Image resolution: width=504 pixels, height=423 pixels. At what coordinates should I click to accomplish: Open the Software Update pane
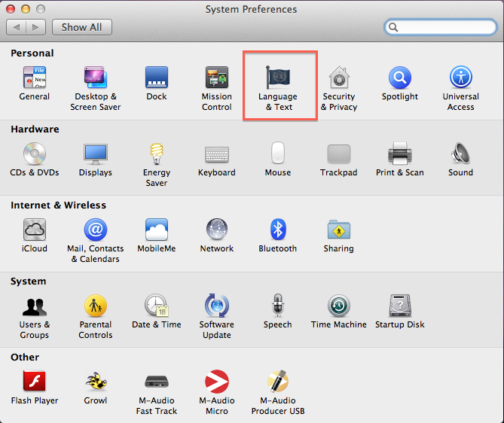click(x=217, y=306)
